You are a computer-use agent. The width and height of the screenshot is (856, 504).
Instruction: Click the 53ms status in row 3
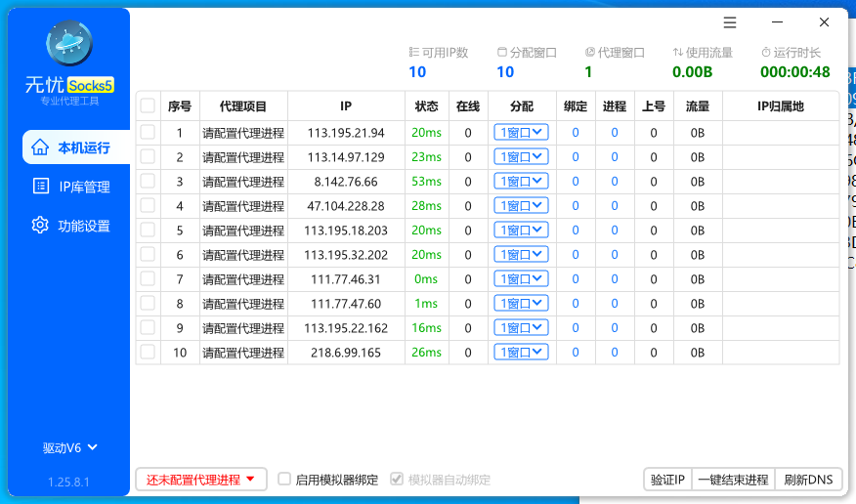click(x=426, y=181)
